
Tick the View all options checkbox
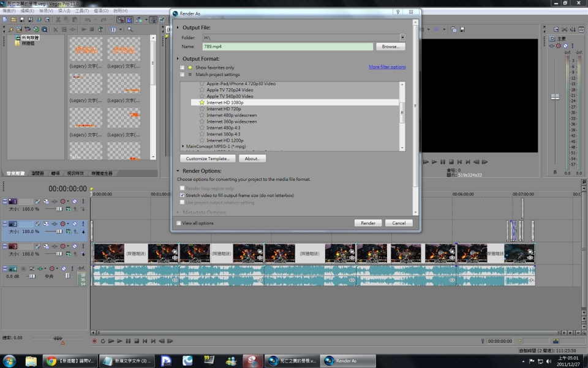tap(179, 223)
